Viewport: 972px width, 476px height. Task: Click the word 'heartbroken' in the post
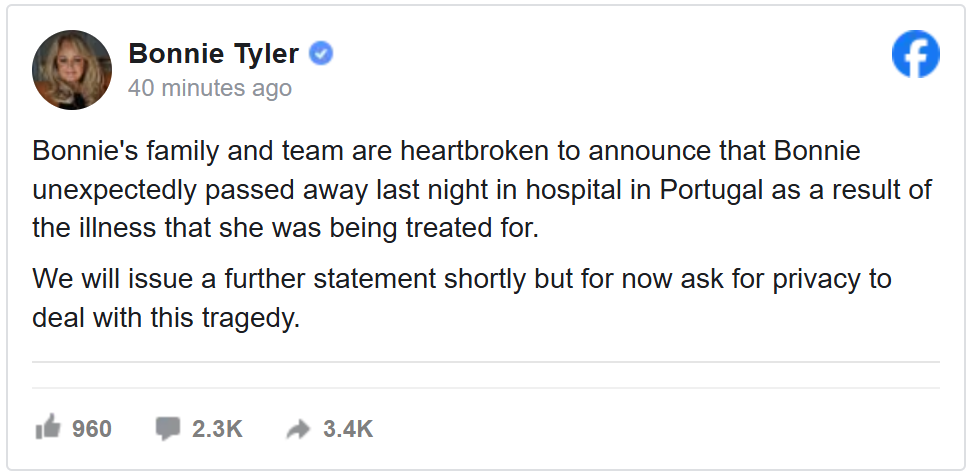pyautogui.click(x=475, y=151)
